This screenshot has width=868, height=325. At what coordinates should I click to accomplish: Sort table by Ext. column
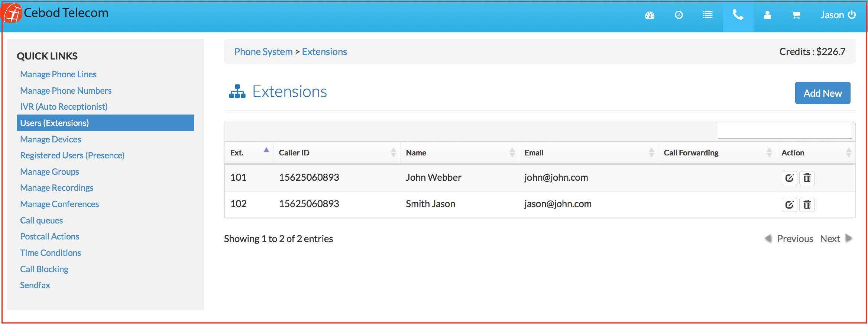[x=249, y=152]
